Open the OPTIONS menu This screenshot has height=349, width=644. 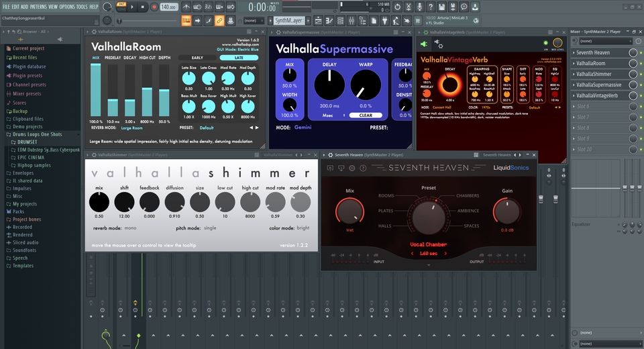tap(67, 7)
